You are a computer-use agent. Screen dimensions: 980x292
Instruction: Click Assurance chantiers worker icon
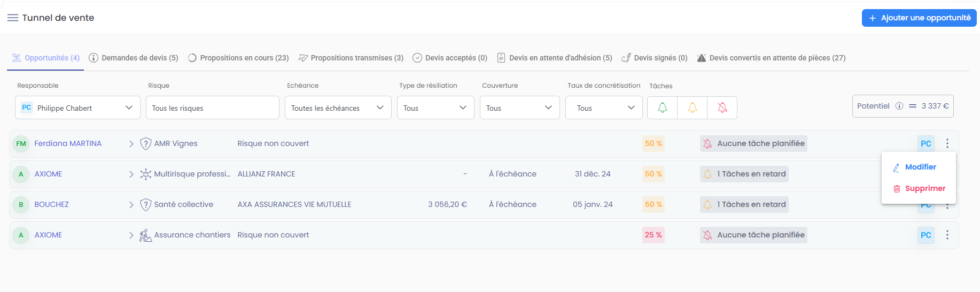click(145, 235)
